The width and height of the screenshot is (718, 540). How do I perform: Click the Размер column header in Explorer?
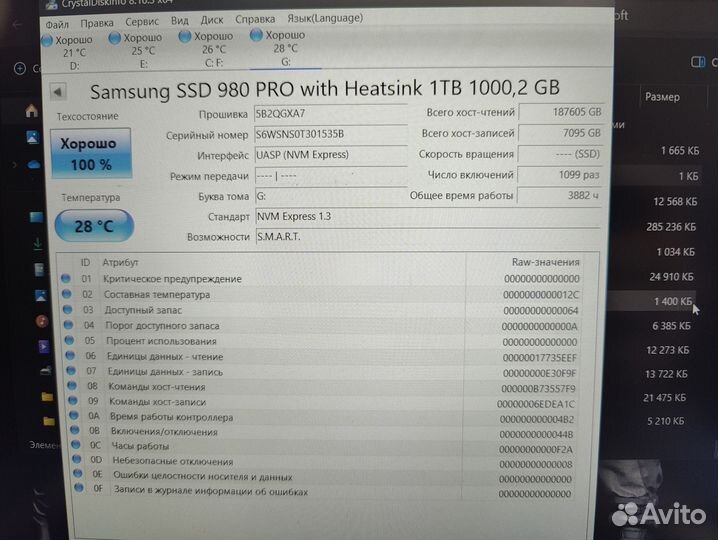coord(662,97)
